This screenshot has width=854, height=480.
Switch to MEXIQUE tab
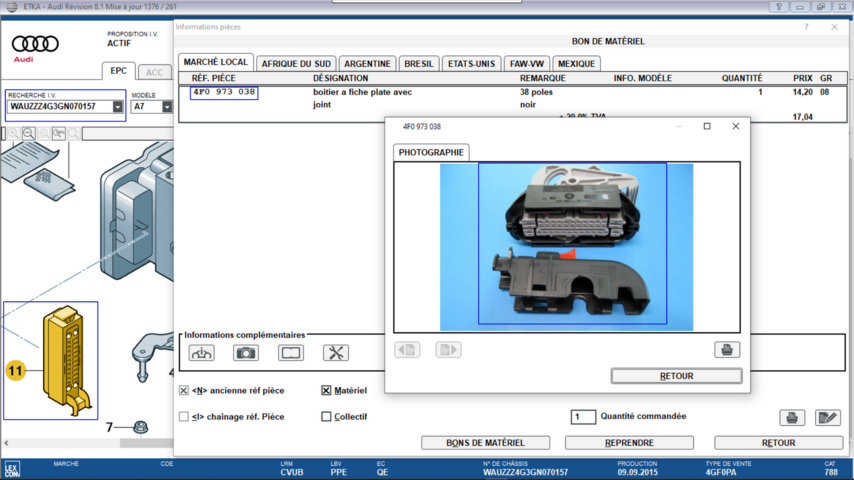point(577,64)
